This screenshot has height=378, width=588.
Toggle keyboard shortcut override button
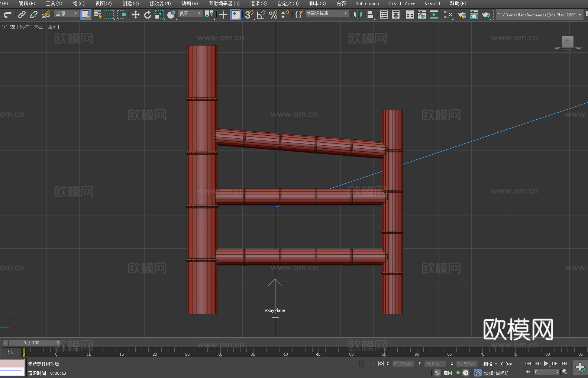point(235,14)
